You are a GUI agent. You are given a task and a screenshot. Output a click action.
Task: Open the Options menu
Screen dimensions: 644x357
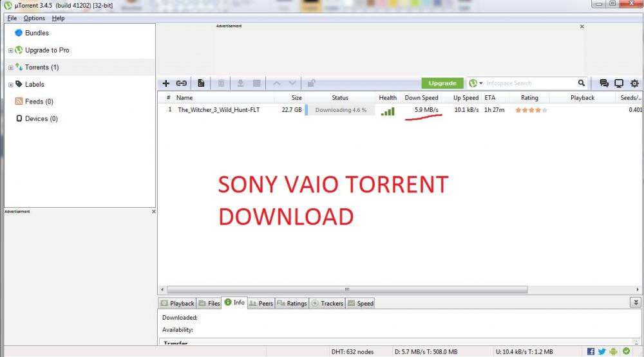34,18
